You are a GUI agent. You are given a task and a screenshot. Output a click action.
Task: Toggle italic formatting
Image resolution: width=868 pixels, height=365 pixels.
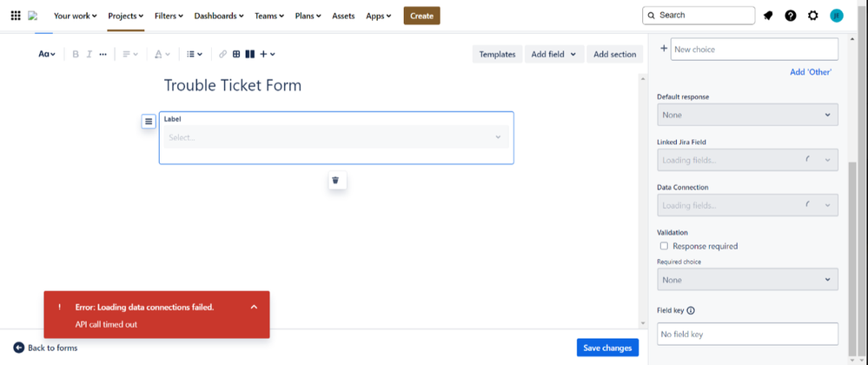(89, 54)
